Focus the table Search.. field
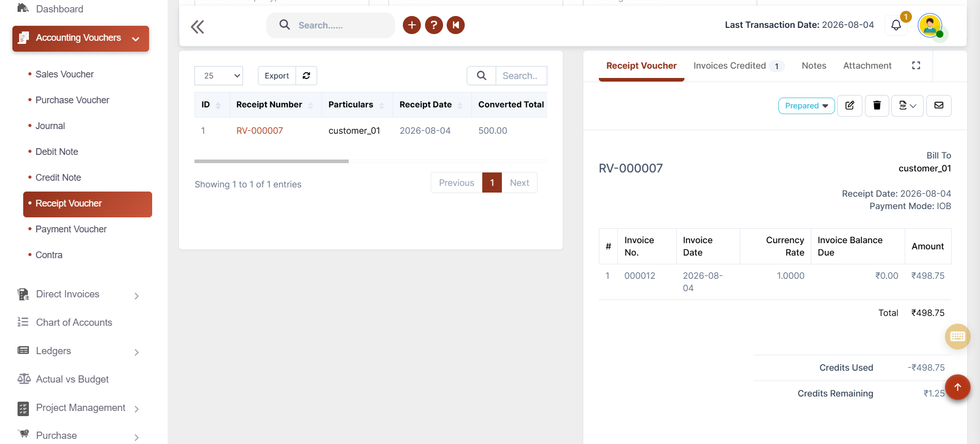This screenshot has width=980, height=444. [521, 75]
